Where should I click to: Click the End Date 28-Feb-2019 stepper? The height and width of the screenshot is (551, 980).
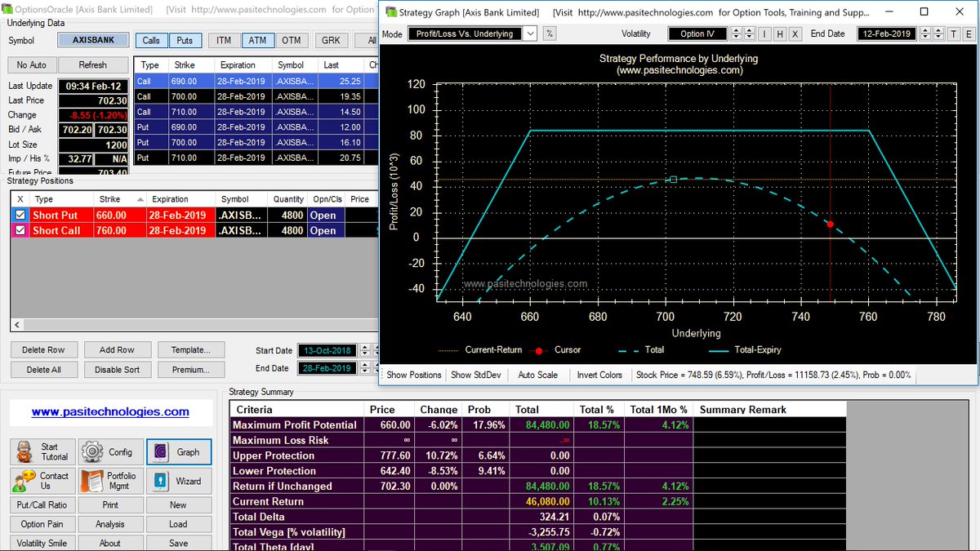[364, 368]
